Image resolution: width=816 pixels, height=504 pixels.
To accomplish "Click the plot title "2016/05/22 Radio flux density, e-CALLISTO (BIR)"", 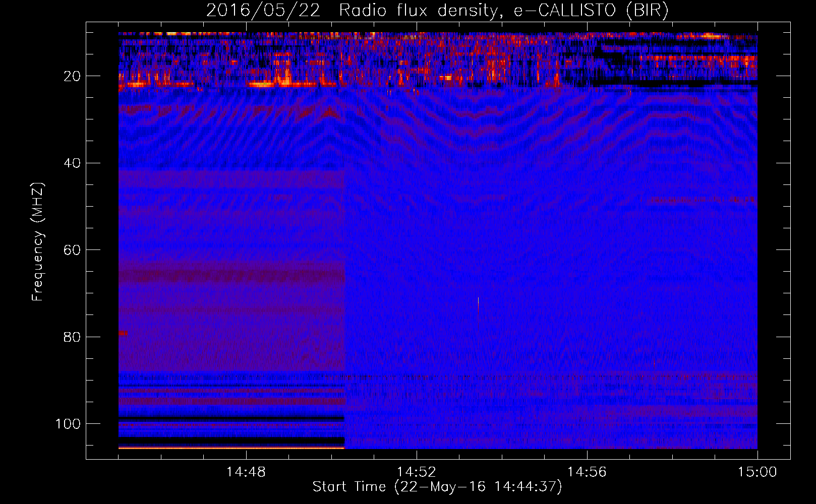I will point(437,11).
